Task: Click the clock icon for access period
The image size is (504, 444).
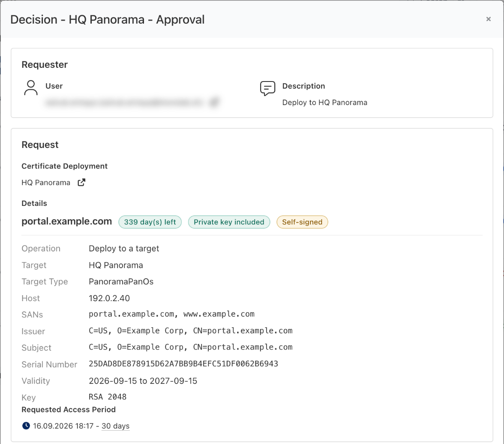Action: pos(26,426)
